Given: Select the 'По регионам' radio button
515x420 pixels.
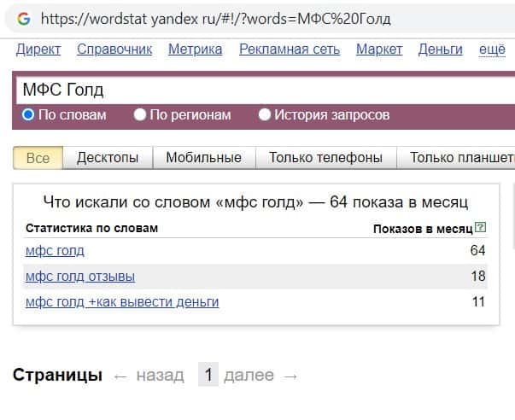Looking at the screenshot, I should click(140, 114).
